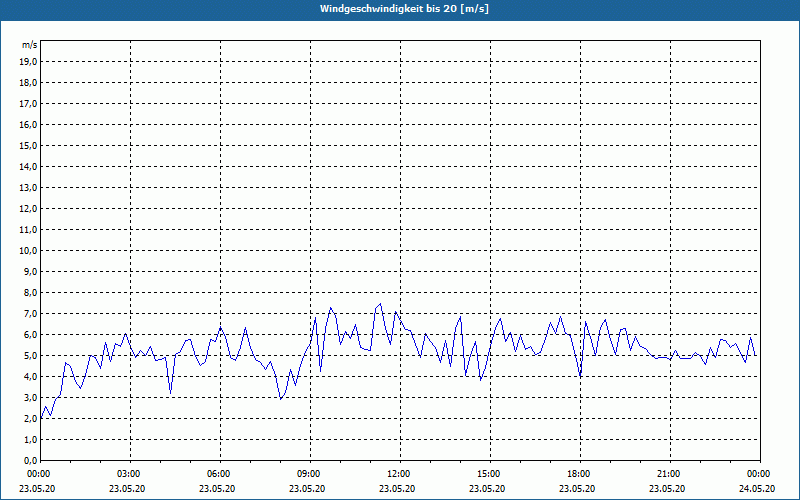Click the 15,0 y-axis label

tap(28, 145)
